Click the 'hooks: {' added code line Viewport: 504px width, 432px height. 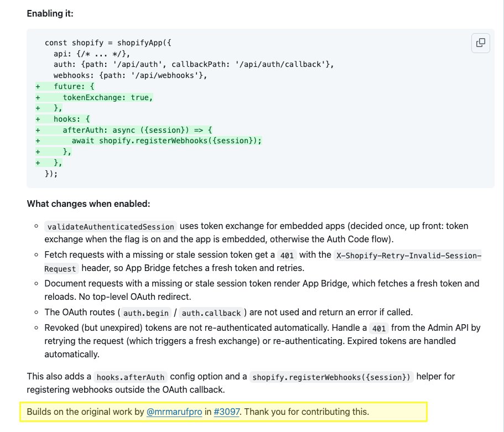coord(72,119)
